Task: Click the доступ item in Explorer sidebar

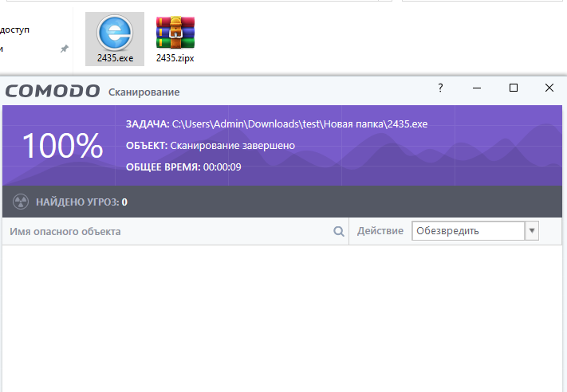Action: coord(14,29)
